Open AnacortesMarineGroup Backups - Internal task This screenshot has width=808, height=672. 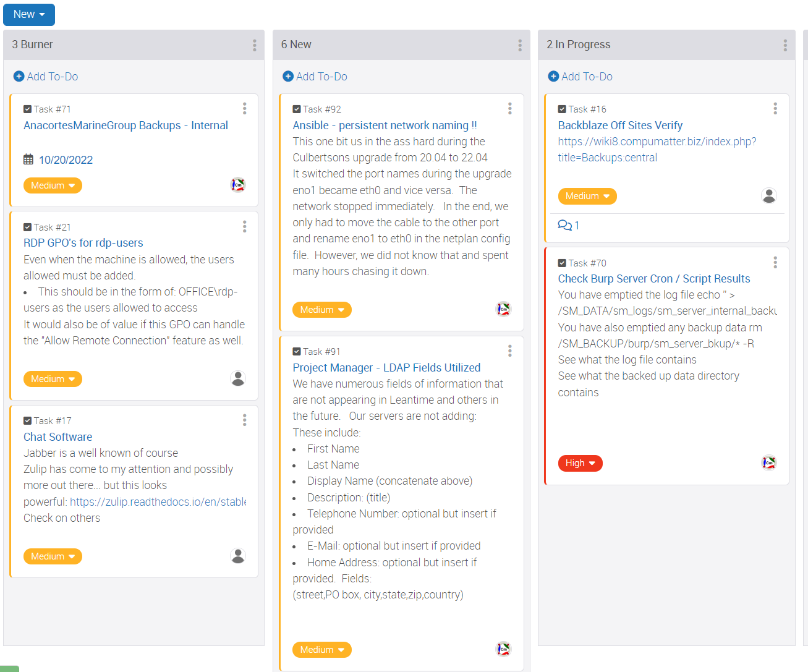(x=125, y=125)
